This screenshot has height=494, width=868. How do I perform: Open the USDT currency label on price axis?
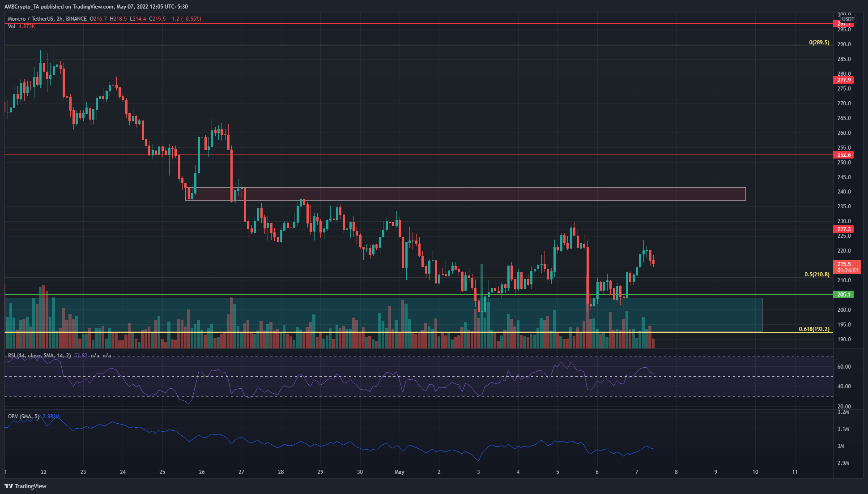click(x=848, y=19)
